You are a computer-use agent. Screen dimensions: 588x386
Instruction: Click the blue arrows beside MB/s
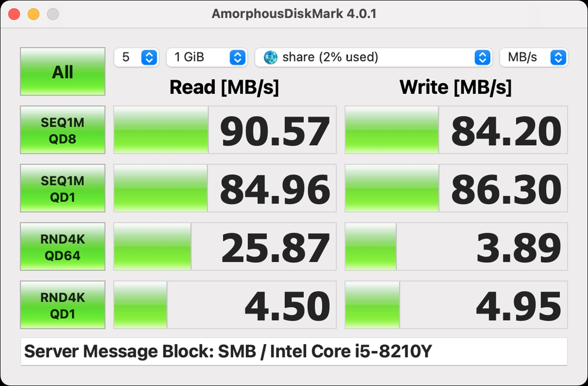click(558, 57)
